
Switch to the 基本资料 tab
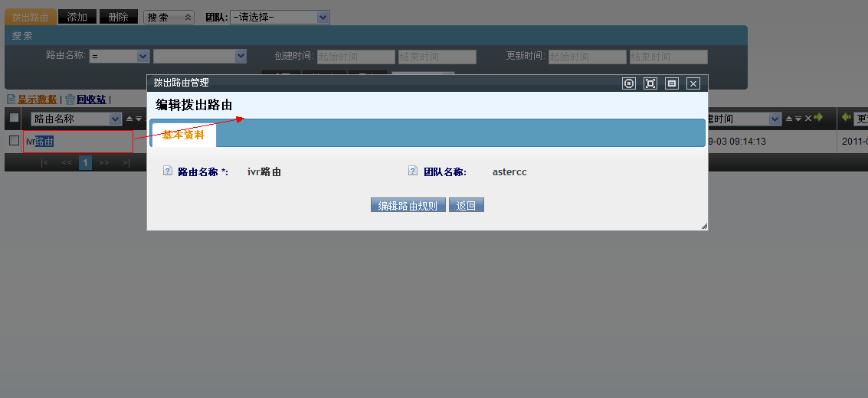(184, 135)
